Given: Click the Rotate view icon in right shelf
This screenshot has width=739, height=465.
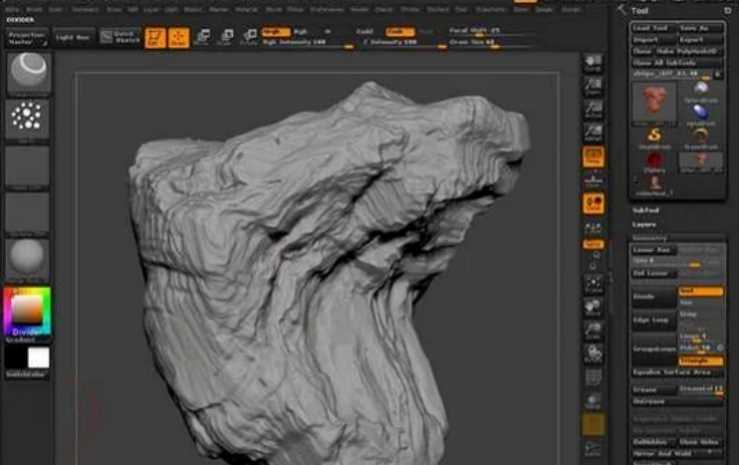Looking at the screenshot, I should [593, 354].
